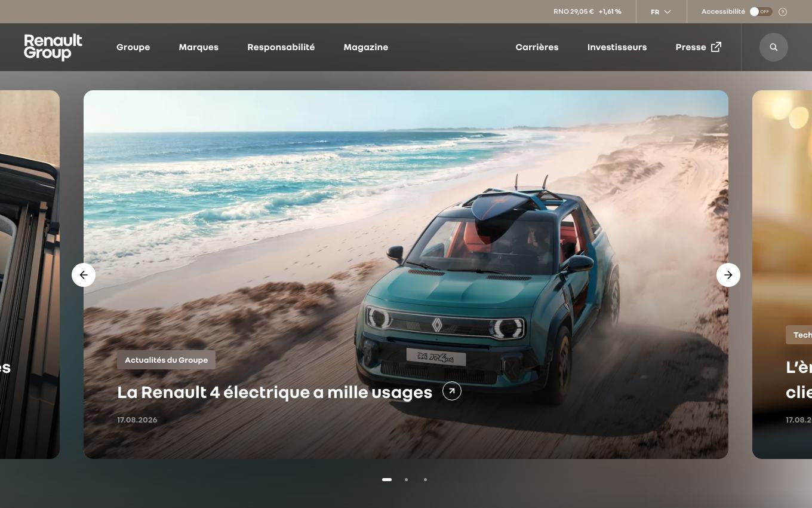Click the +1,61 % stock change
Image resolution: width=812 pixels, height=508 pixels.
coord(610,12)
